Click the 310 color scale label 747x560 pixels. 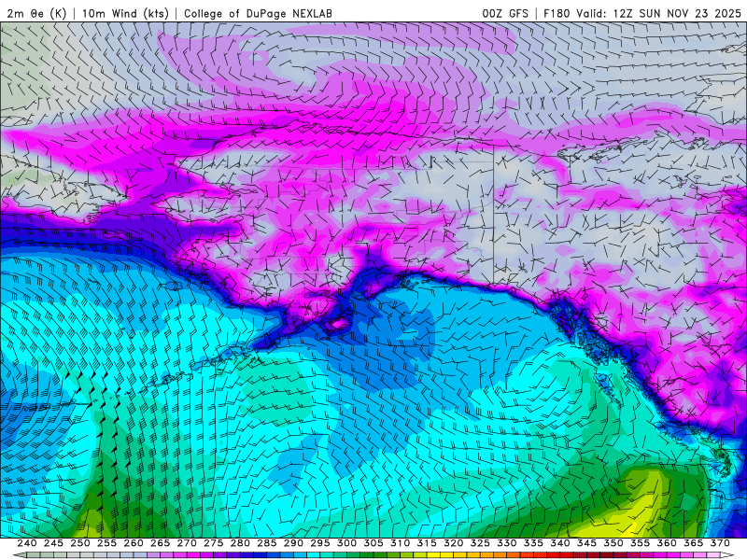pos(401,543)
